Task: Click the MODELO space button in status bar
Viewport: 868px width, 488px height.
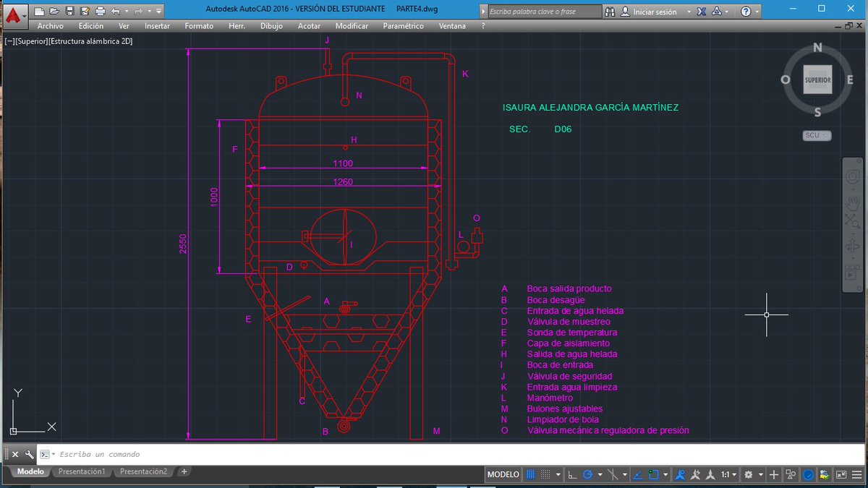Action: pos(503,474)
